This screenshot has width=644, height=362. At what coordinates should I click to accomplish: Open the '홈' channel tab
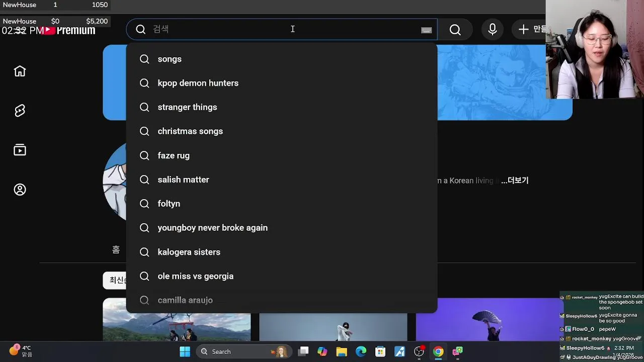116,250
